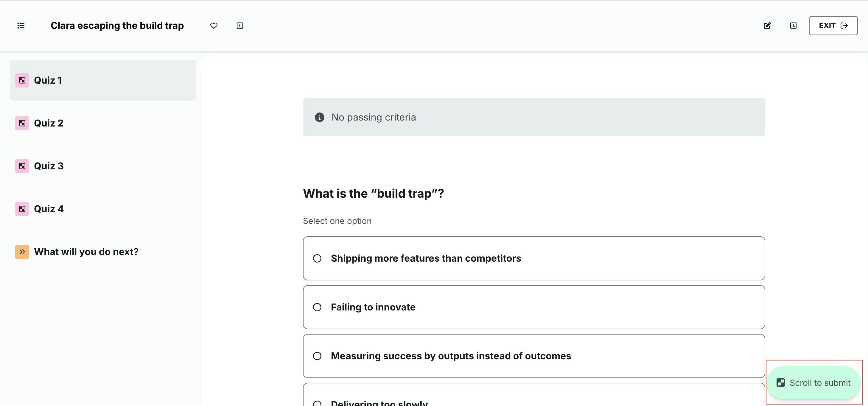Choose Measuring success by outputs instead of outcomes
The height and width of the screenshot is (406, 868).
(x=317, y=356)
